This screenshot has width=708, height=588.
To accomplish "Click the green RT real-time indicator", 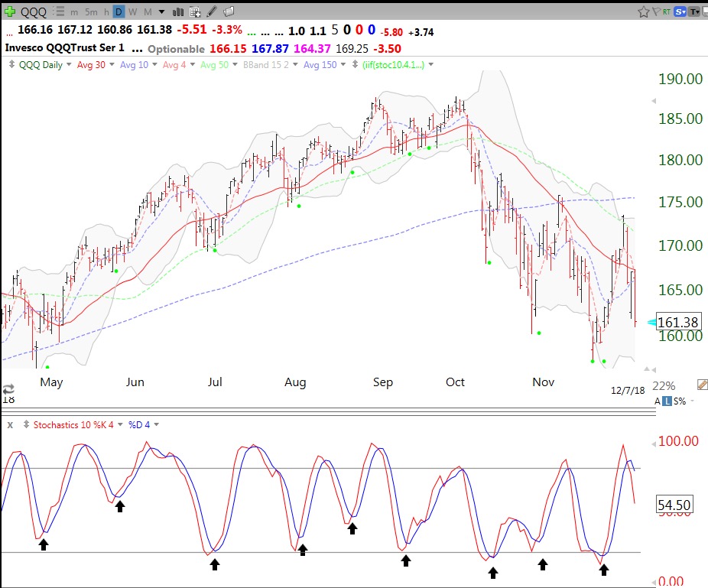I will pyautogui.click(x=667, y=11).
